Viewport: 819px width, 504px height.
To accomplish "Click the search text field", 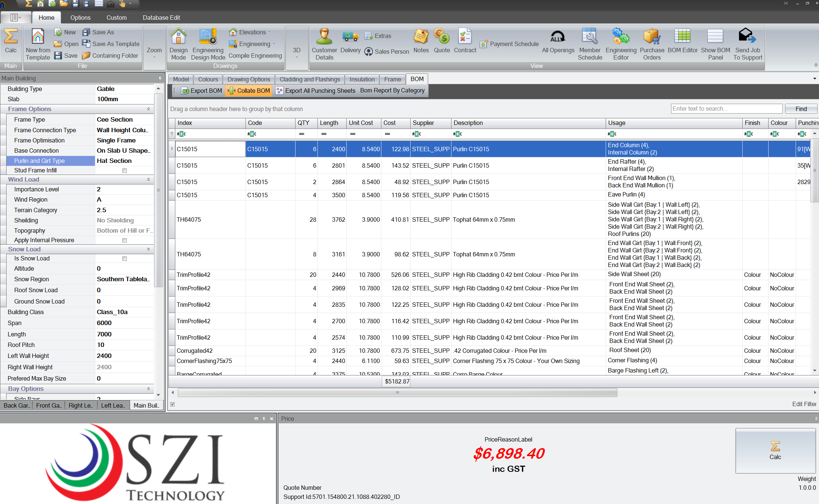I will click(x=726, y=108).
